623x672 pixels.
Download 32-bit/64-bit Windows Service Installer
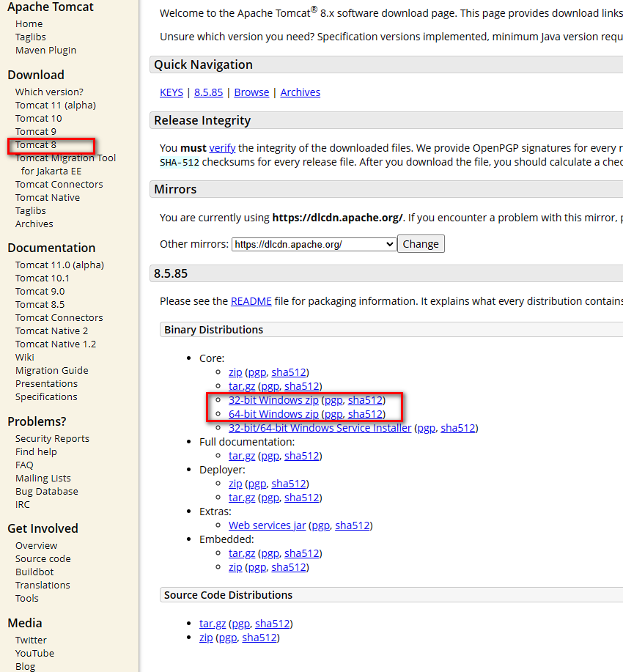(320, 428)
